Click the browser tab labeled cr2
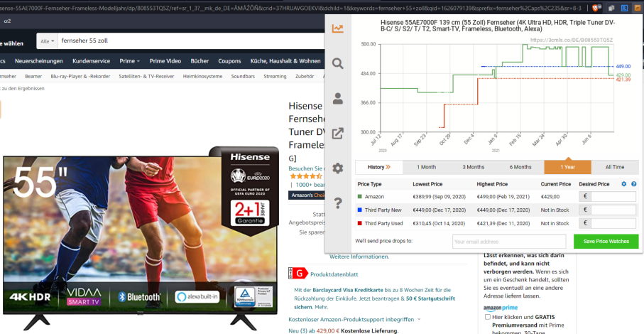Screen dimensions: 644x334 (7, 21)
